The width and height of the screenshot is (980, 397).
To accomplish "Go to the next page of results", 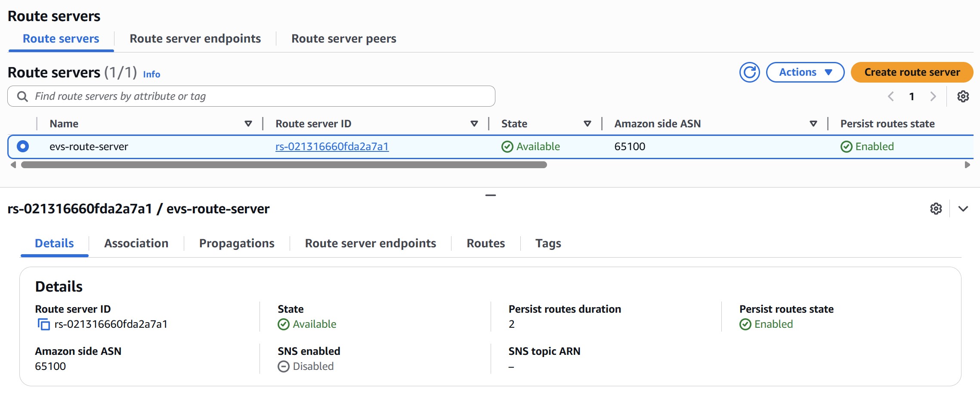I will click(933, 96).
